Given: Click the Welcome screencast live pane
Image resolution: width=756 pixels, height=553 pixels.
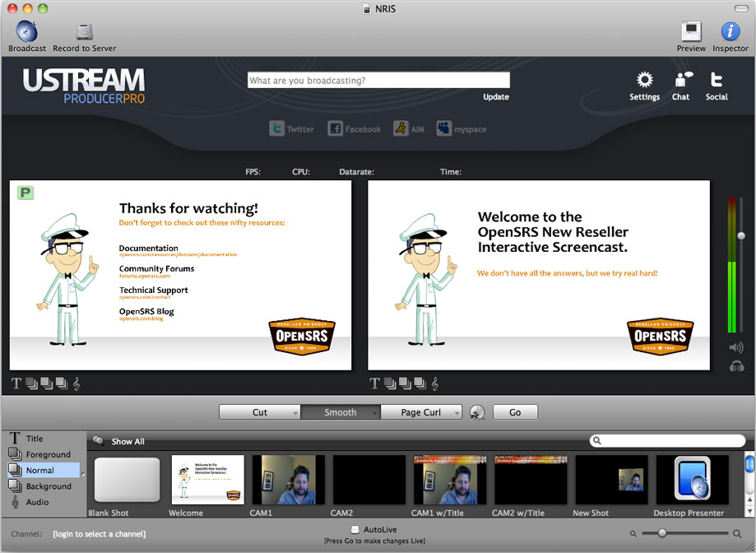Looking at the screenshot, I should pyautogui.click(x=539, y=276).
